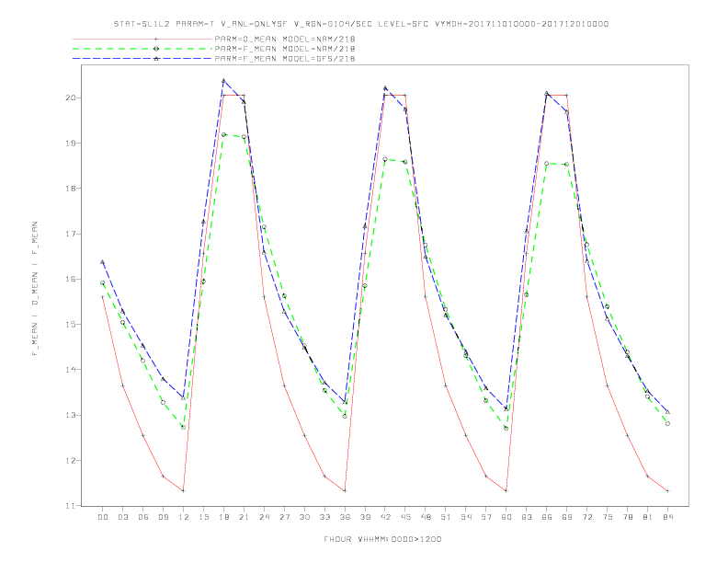Image resolution: width=728 pixels, height=563 pixels.
Task: Click x-axis tick label 54
Action: [x=466, y=517]
